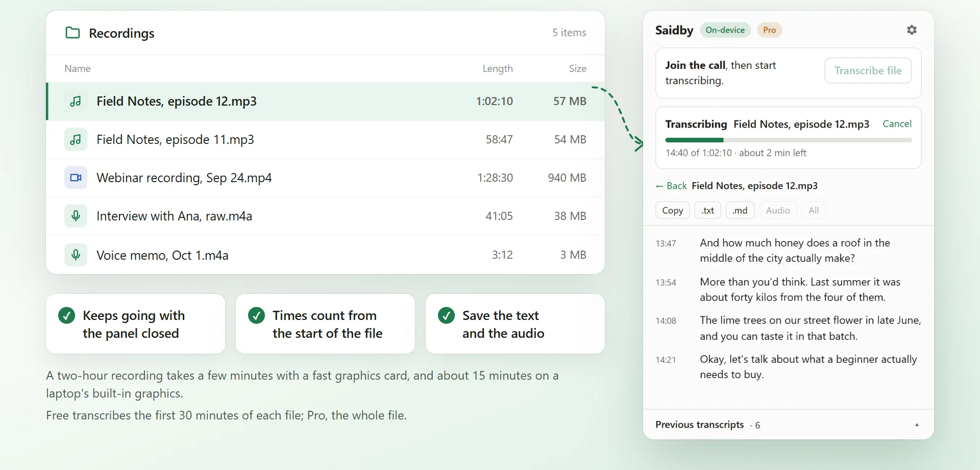The image size is (980, 470).
Task: Click the On-device badge
Action: pyautogui.click(x=725, y=30)
